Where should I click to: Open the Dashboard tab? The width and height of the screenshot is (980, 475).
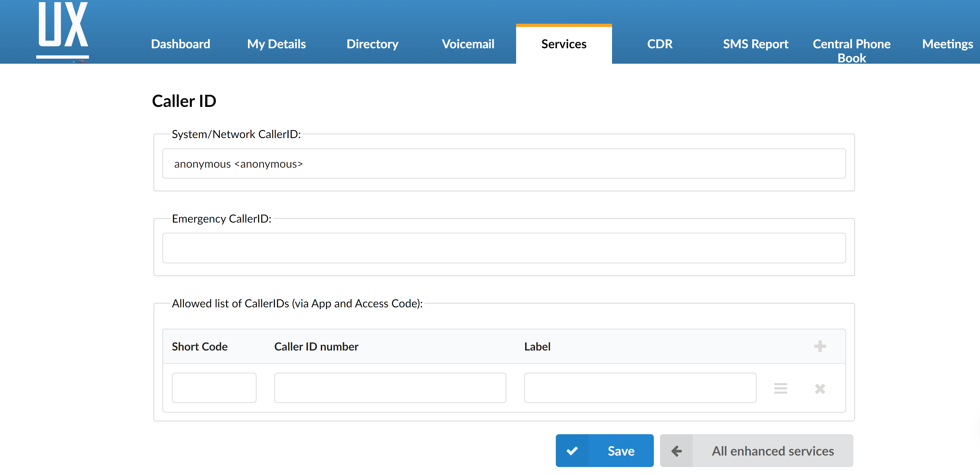tap(181, 44)
